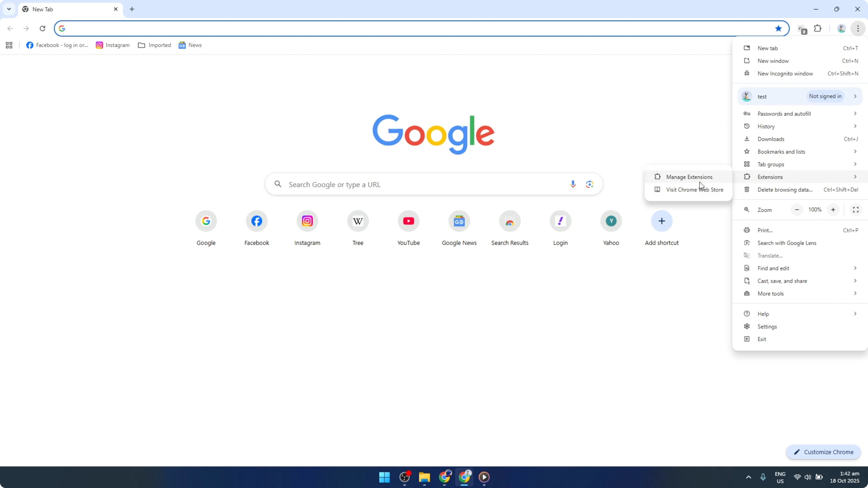Close the New Tab tab
The height and width of the screenshot is (488, 868).
tap(116, 9)
